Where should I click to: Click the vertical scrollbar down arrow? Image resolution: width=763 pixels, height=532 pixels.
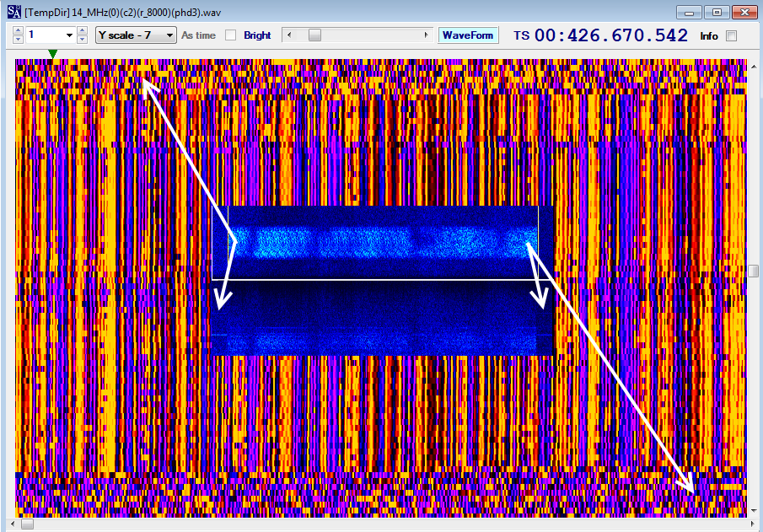coord(753,511)
